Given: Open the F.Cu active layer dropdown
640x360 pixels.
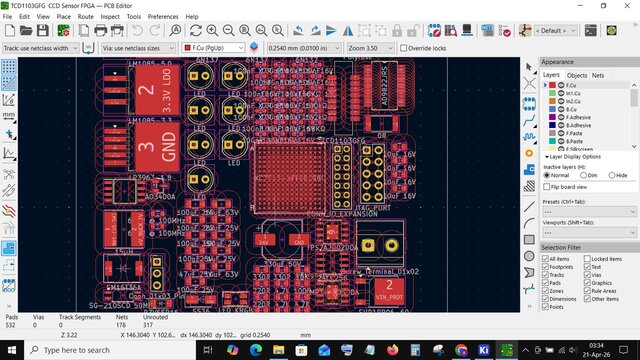Looking at the screenshot, I should point(213,48).
